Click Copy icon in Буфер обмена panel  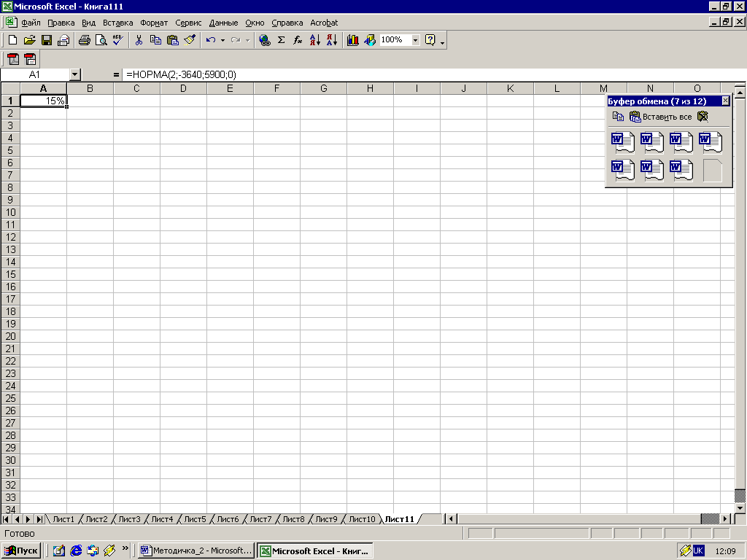point(618,116)
